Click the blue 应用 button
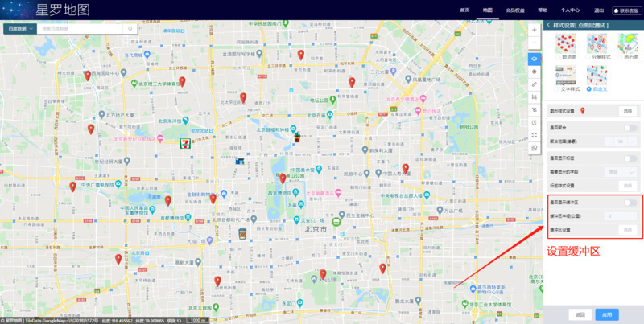 [607, 315]
